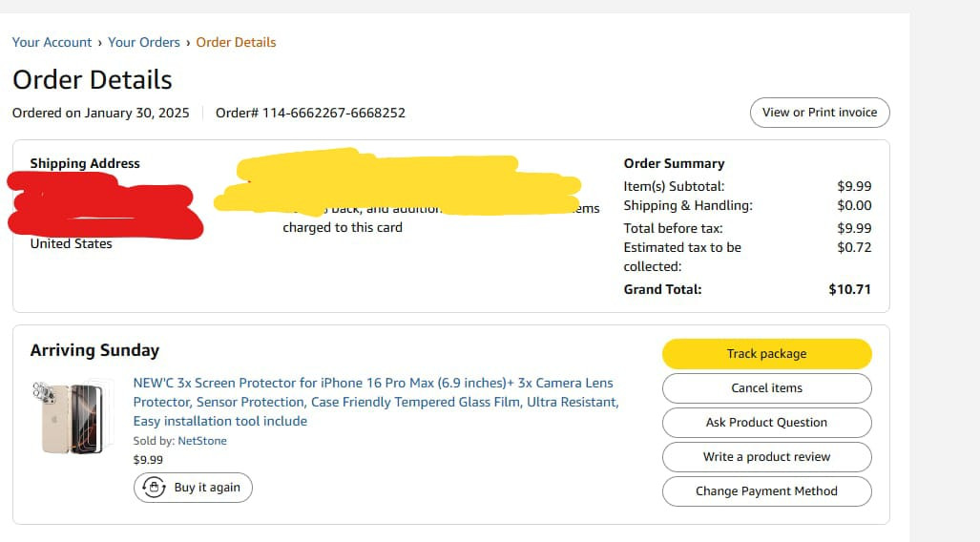Click the Arriving Sunday heading
Viewport: 980px width, 542px height.
pos(94,350)
